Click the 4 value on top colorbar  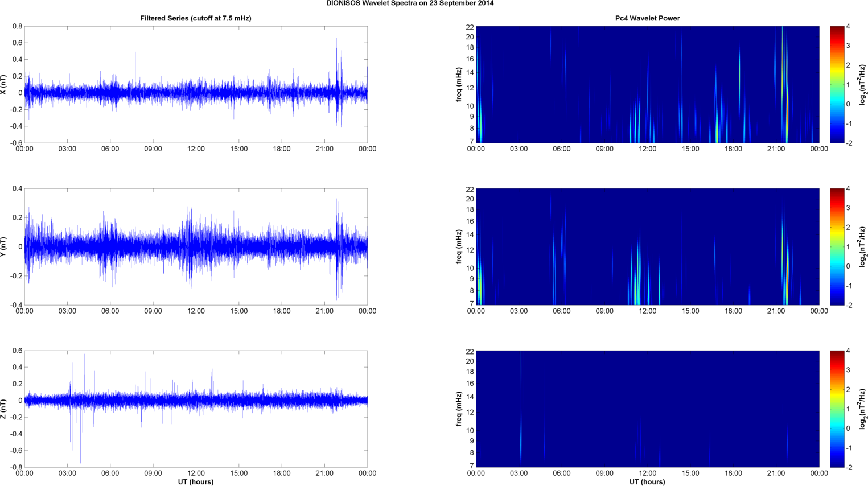(x=848, y=27)
